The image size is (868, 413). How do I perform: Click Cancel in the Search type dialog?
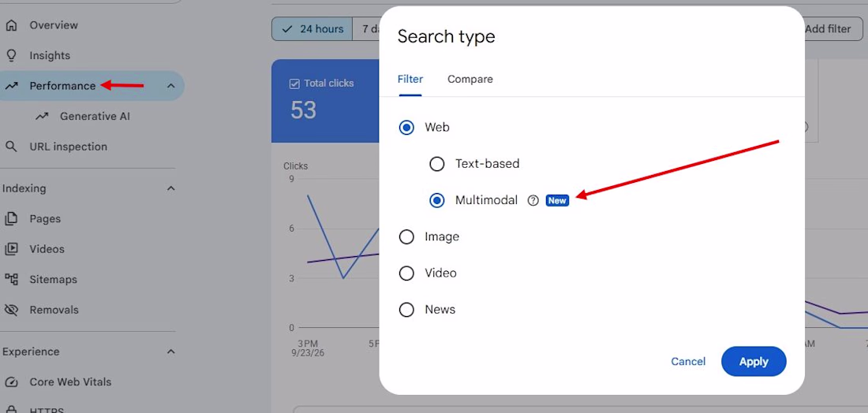(688, 362)
